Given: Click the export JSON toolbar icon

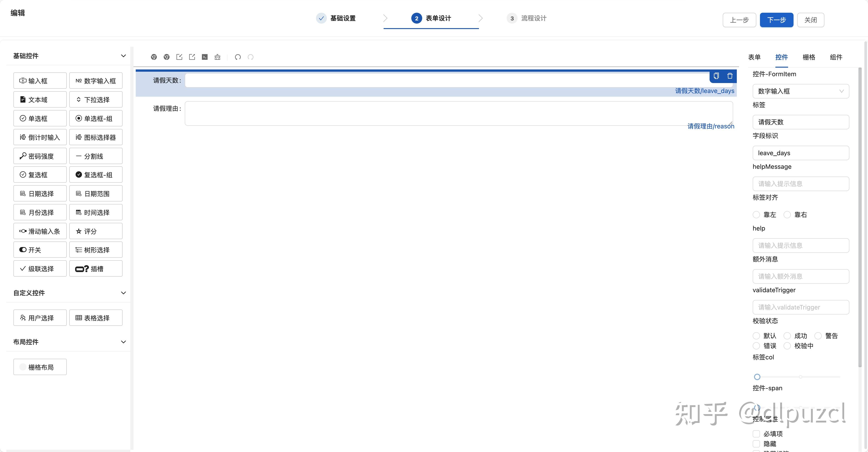Looking at the screenshot, I should 192,57.
